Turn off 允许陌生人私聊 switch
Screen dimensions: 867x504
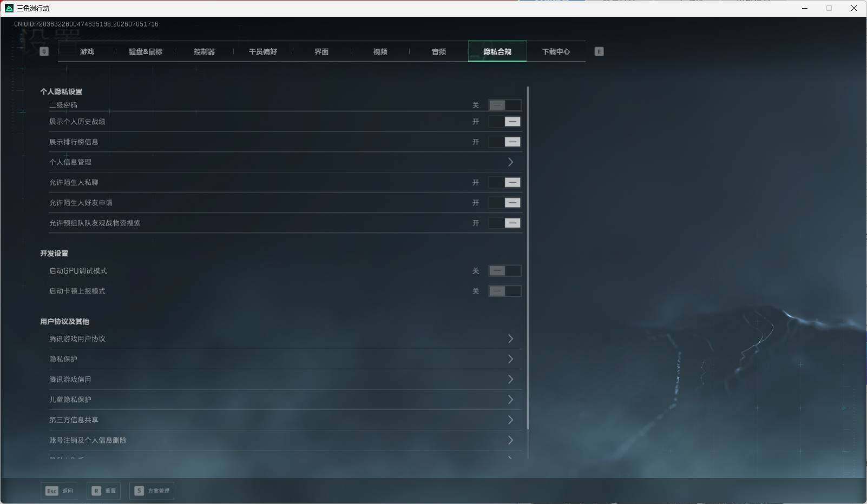(x=504, y=182)
